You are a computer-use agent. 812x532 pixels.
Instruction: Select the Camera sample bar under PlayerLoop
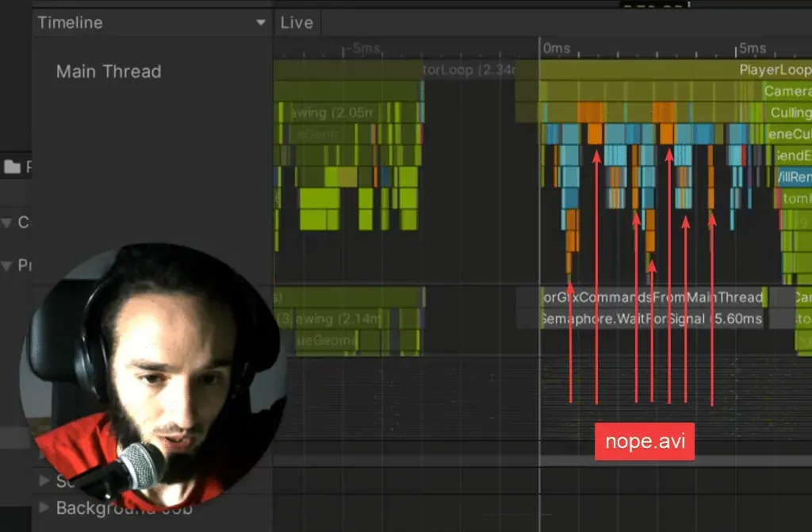(x=787, y=91)
